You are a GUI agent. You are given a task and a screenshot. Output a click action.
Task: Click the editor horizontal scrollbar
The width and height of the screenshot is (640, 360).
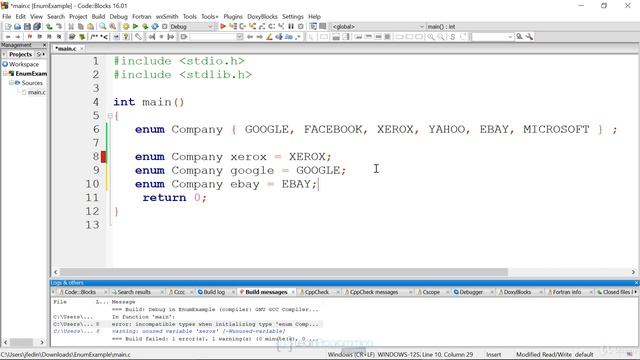284,272
